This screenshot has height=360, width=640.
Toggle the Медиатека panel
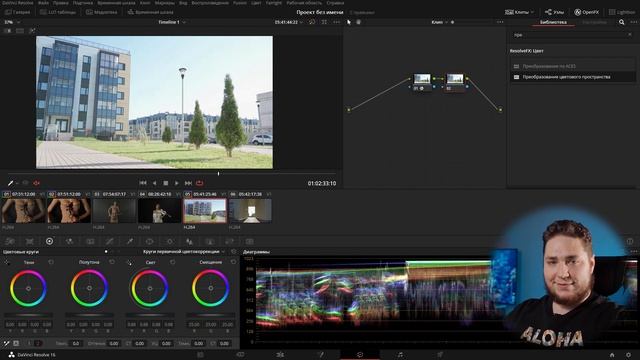click(102, 12)
